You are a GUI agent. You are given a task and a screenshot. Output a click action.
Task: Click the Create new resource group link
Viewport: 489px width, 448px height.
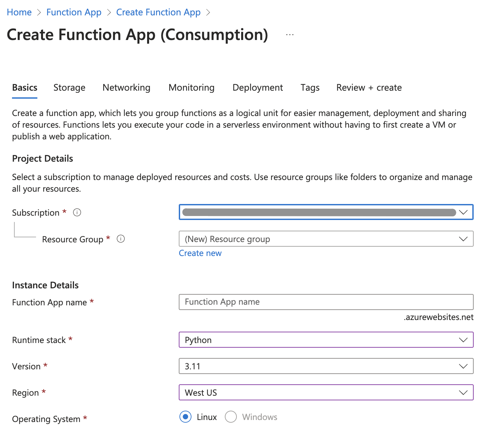tap(200, 253)
